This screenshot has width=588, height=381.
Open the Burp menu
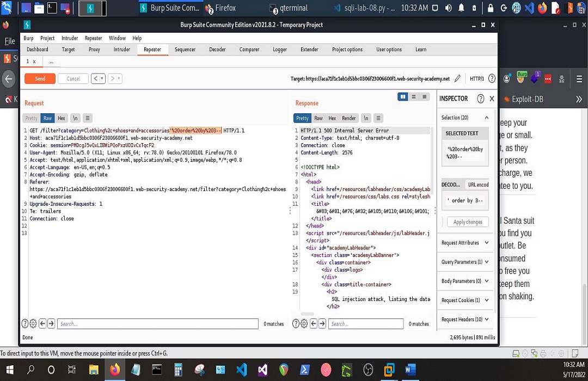(x=28, y=38)
